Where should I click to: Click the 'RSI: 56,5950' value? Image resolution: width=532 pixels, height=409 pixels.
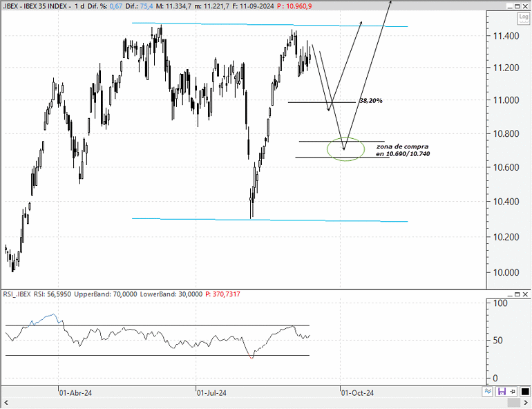coord(53,294)
